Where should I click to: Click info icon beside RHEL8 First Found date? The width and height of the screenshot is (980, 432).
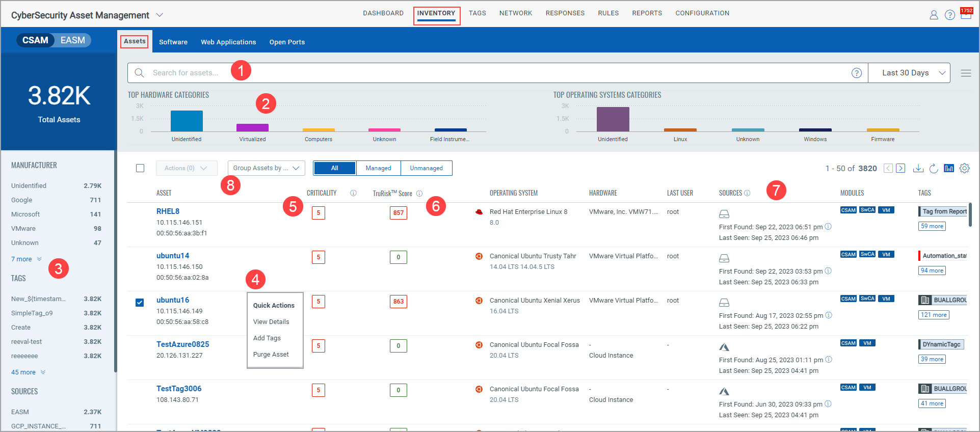click(x=828, y=226)
